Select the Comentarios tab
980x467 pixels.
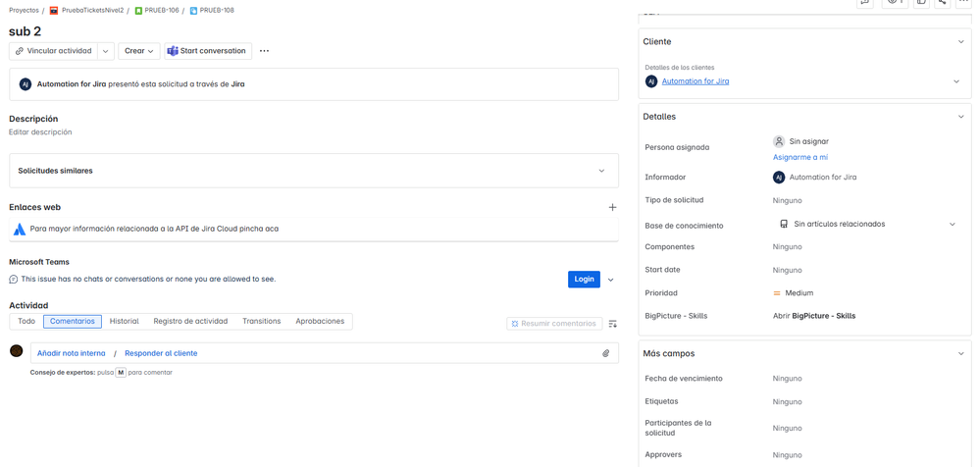(x=73, y=322)
